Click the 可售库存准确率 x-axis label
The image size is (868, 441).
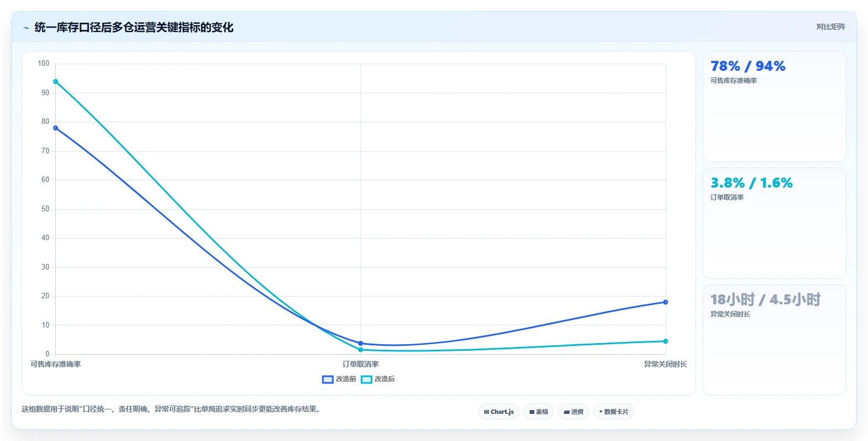[x=55, y=364]
